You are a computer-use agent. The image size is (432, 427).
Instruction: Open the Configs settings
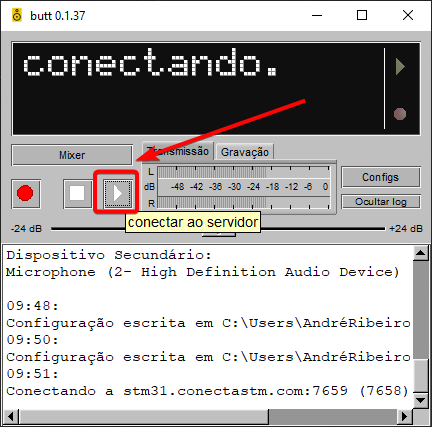coord(381,177)
